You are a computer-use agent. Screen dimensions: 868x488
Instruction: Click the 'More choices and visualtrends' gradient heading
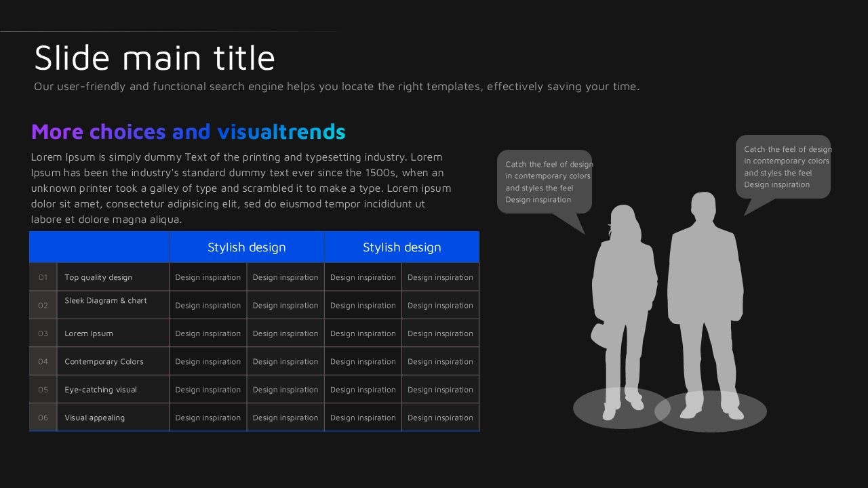tap(188, 131)
